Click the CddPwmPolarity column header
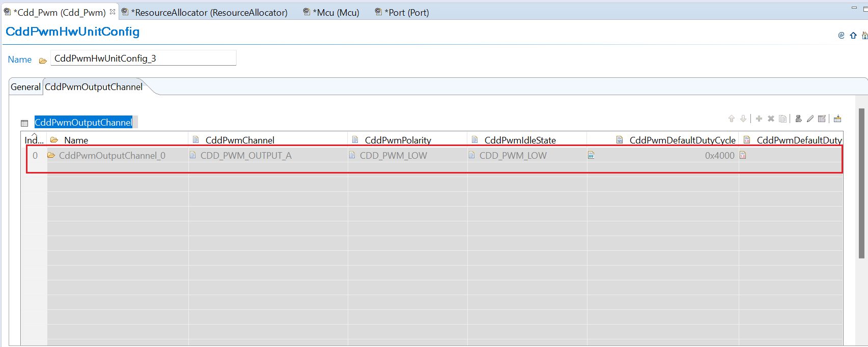Image resolution: width=868 pixels, height=347 pixels. coord(408,140)
